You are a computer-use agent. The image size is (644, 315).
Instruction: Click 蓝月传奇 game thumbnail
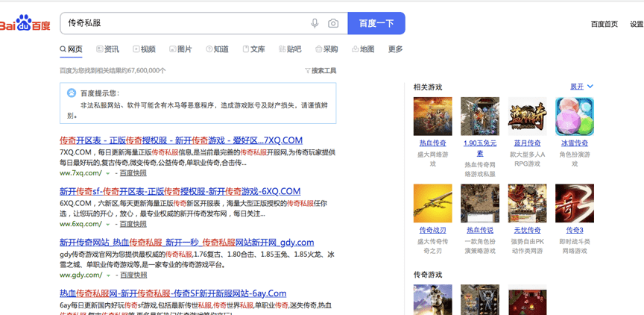point(528,116)
